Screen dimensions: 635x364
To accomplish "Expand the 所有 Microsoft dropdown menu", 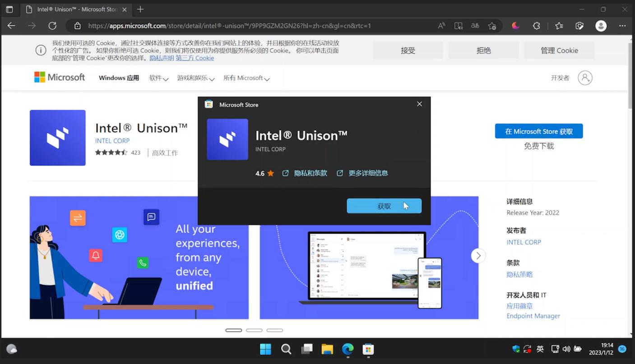I will (x=246, y=78).
